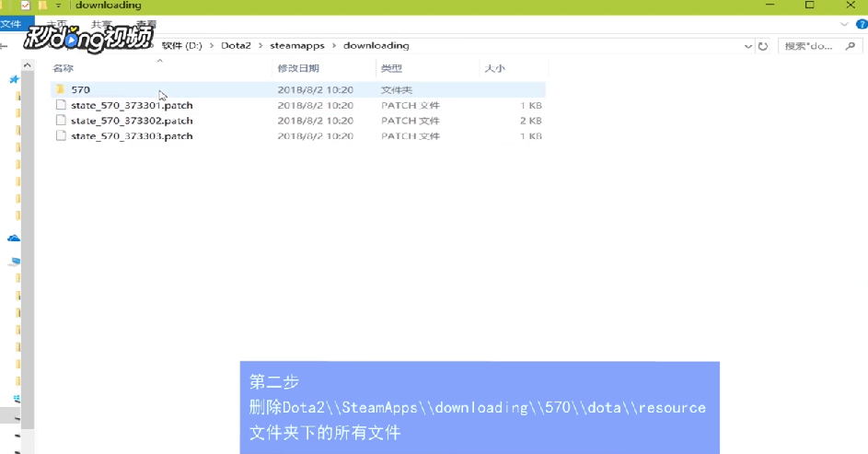The height and width of the screenshot is (454, 868).
Task: Open OneDrive from the navigation pane
Action: coord(14,239)
